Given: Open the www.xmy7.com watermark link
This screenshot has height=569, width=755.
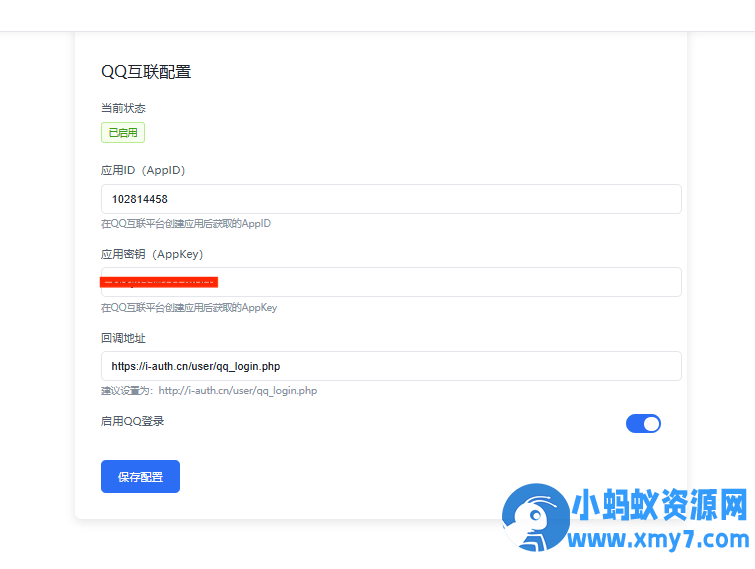Looking at the screenshot, I should coord(658,540).
